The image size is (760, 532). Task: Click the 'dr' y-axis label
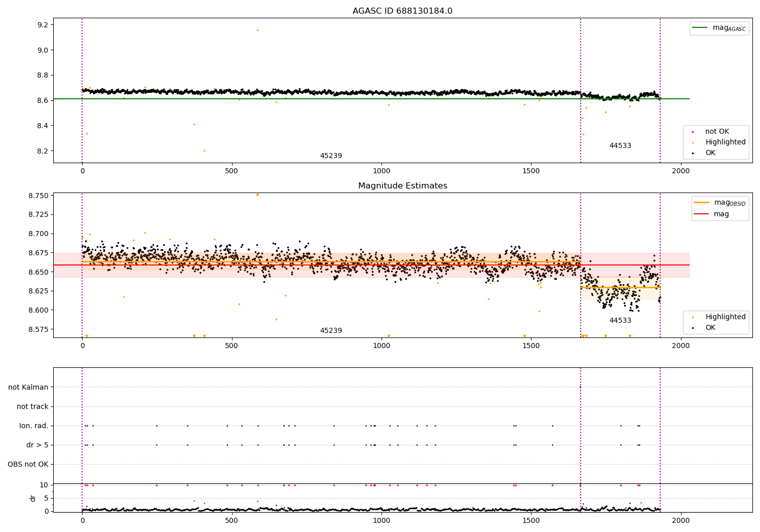click(33, 498)
